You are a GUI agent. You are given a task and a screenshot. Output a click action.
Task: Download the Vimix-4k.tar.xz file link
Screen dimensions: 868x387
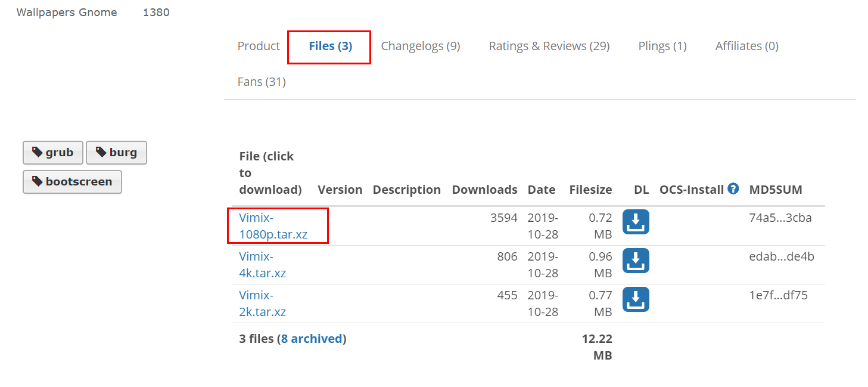click(262, 265)
